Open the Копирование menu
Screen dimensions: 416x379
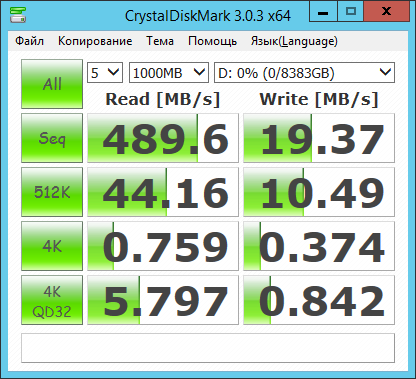(95, 41)
